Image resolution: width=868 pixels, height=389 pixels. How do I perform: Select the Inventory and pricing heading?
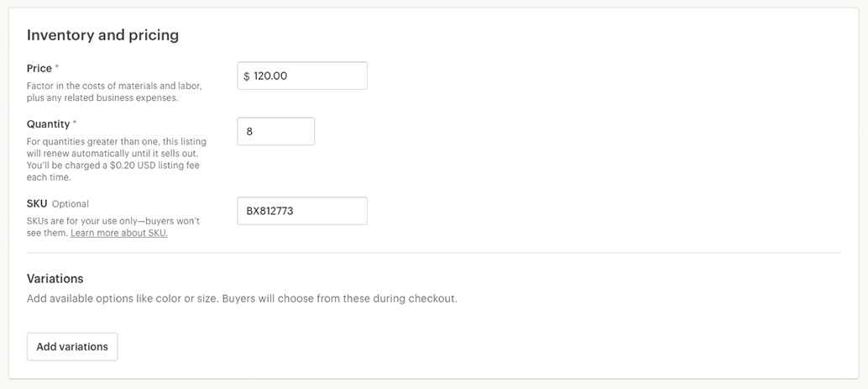pos(103,35)
